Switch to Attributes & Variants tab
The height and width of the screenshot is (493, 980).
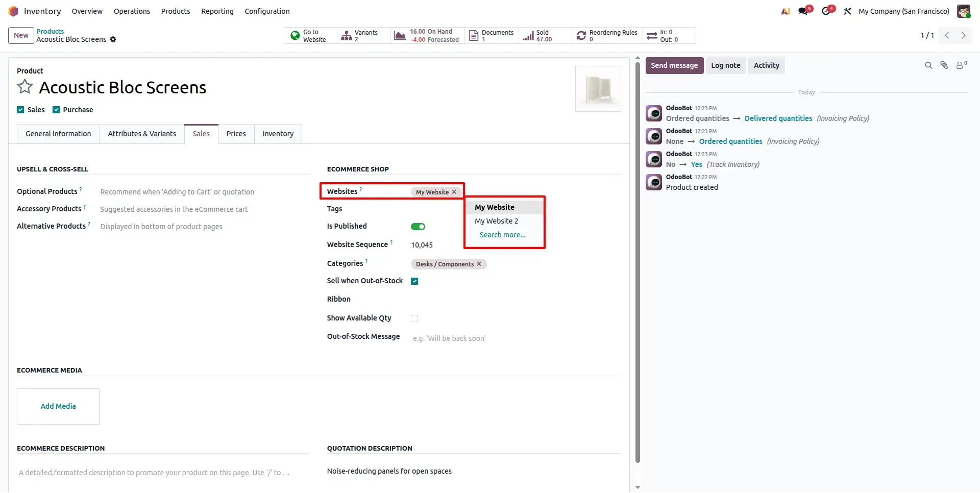[x=142, y=134]
